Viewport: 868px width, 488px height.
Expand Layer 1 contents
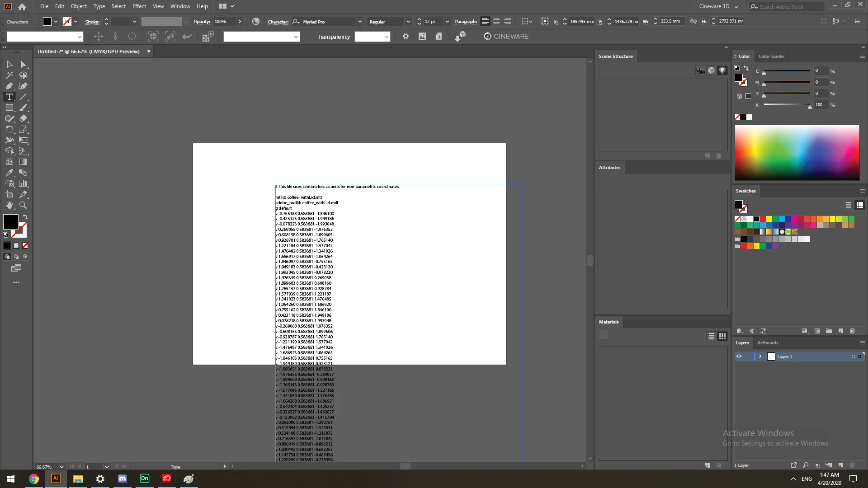(760, 357)
